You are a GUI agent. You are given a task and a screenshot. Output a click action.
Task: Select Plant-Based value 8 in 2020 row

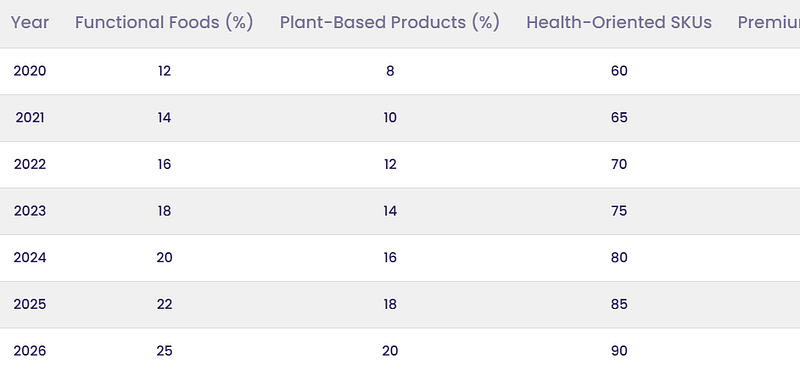[390, 71]
